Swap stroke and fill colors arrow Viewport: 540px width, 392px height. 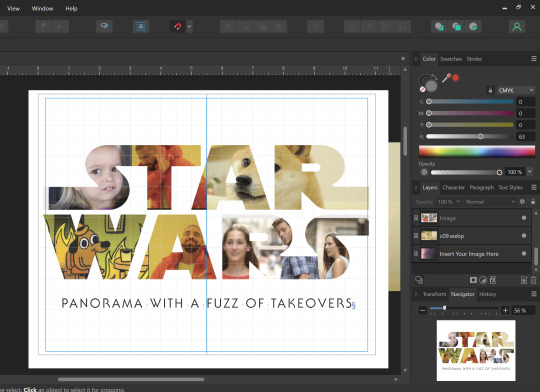(x=434, y=77)
